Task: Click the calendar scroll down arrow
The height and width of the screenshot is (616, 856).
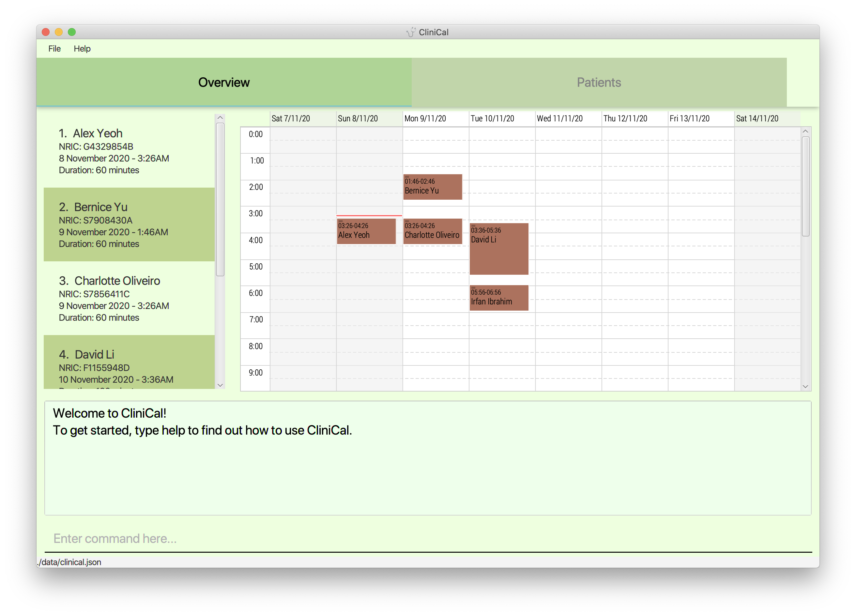Action: click(805, 386)
